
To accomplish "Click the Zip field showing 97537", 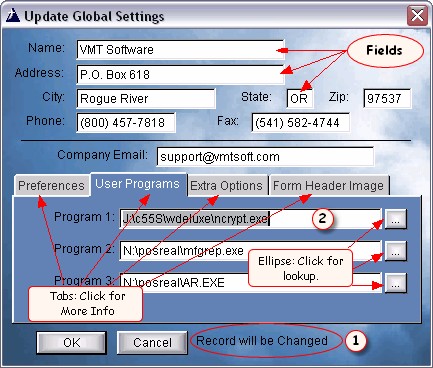I will [387, 99].
